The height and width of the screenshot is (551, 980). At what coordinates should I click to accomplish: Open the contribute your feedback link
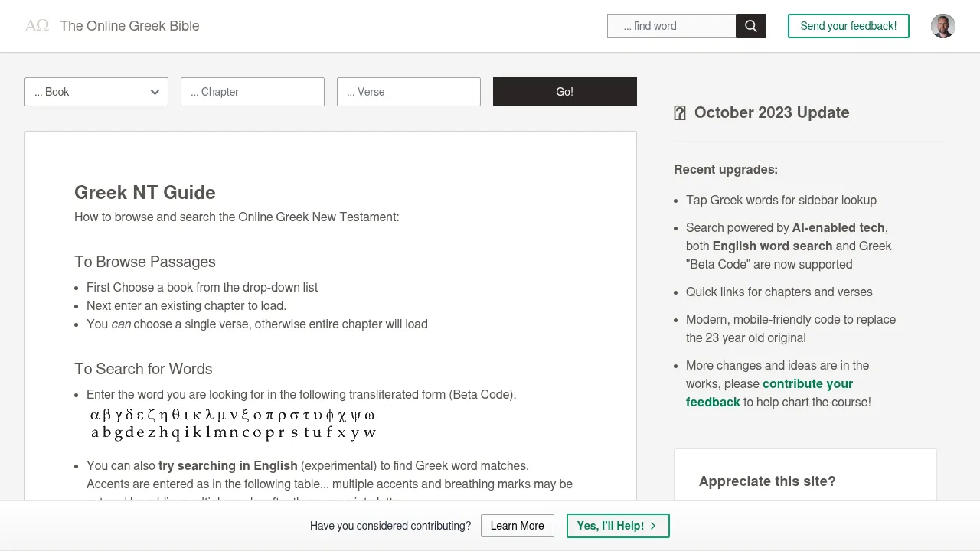(807, 384)
